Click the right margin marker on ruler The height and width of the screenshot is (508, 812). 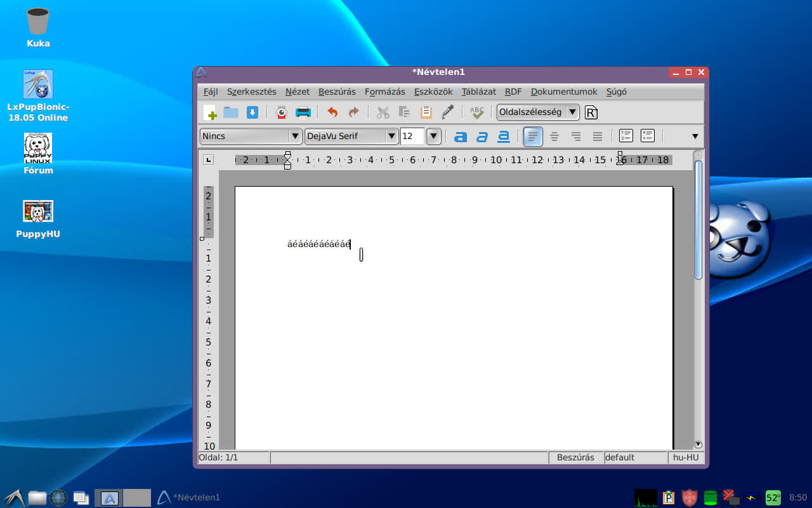coord(620,159)
